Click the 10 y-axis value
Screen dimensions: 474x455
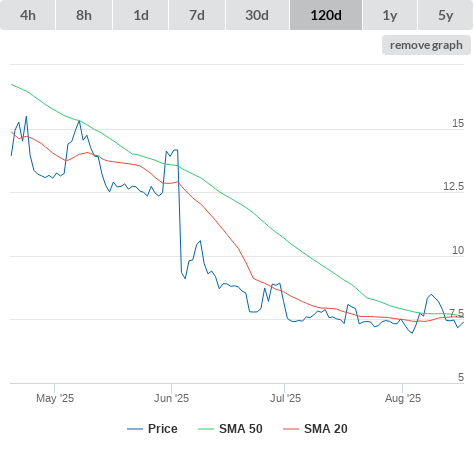click(458, 250)
